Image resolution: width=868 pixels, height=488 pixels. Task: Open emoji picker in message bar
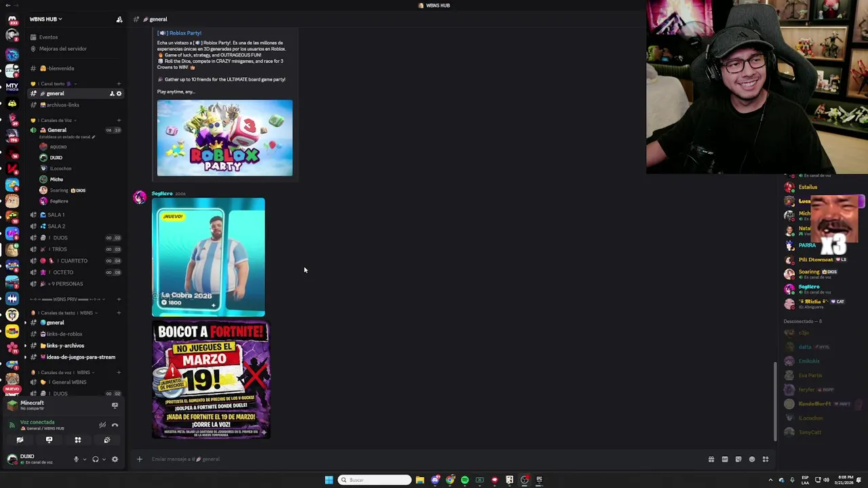[752, 459]
